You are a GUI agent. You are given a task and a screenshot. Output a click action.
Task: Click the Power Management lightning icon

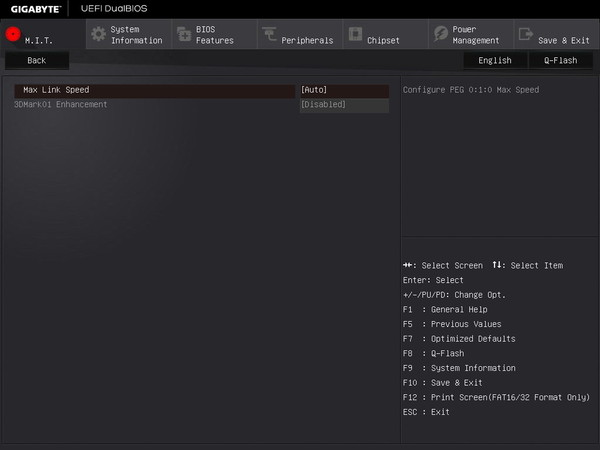click(x=441, y=34)
